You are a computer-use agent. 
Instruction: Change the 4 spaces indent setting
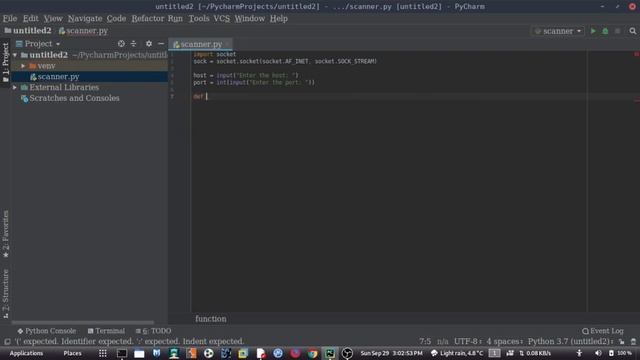[504, 342]
